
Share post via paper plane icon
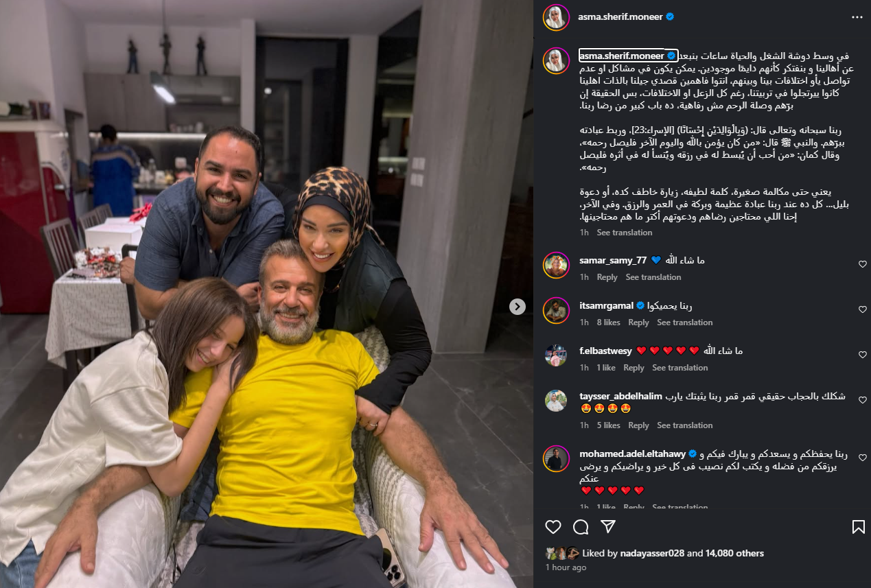[608, 526]
